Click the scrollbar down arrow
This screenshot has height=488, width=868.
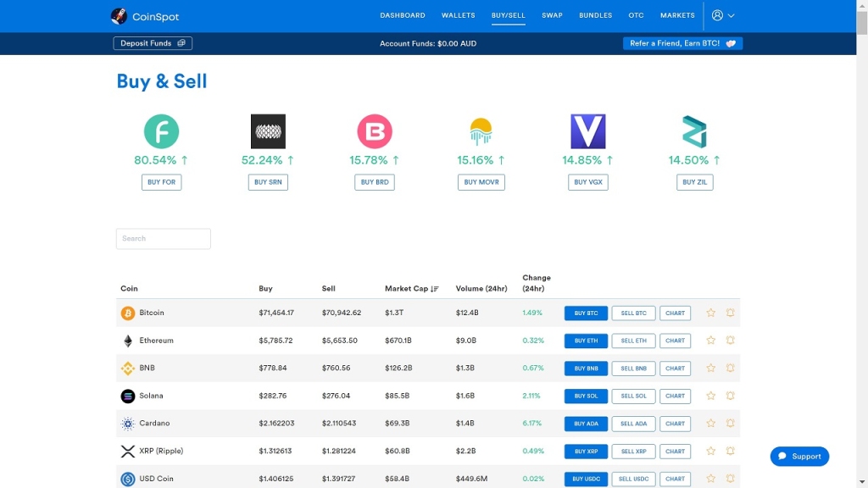pos(862,482)
